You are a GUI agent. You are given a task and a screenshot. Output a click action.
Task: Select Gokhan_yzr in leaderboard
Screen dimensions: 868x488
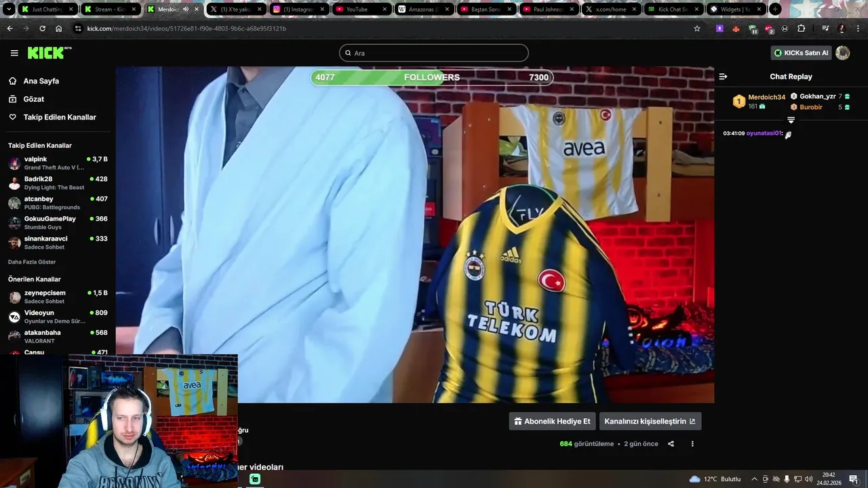818,96
